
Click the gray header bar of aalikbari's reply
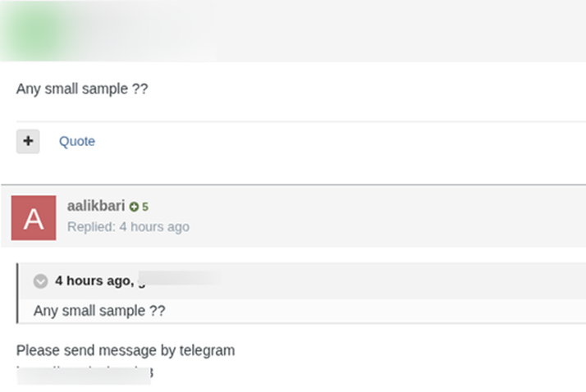(369, 215)
